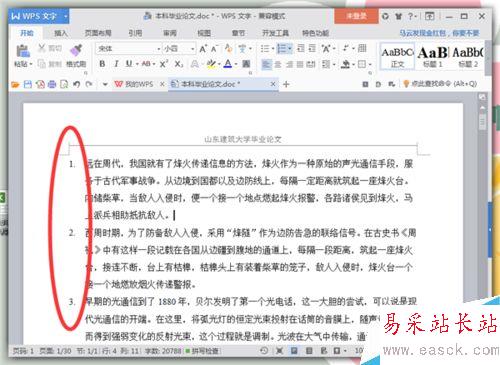The width and height of the screenshot is (500, 365).
Task: Click the history clock icon in status bar
Action: 264,351
